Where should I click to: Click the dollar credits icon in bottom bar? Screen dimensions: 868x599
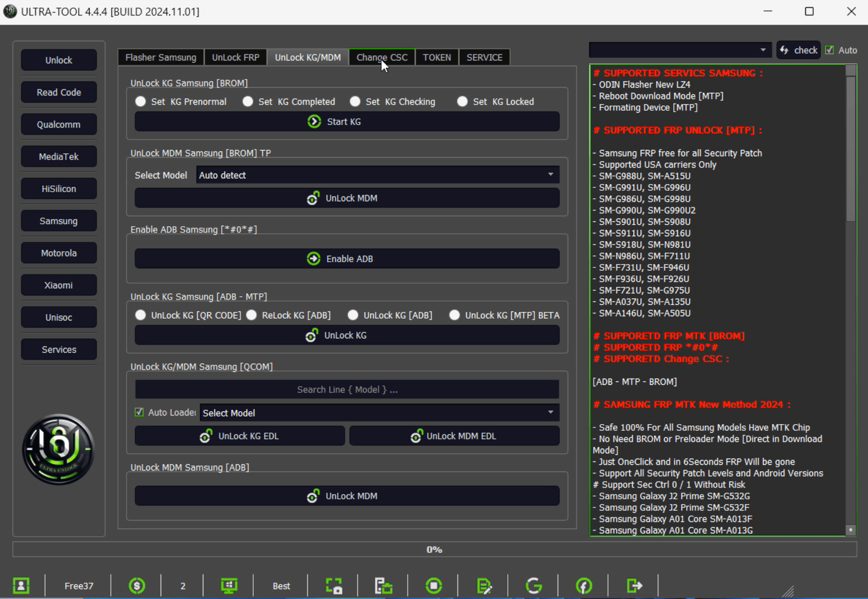pyautogui.click(x=137, y=586)
